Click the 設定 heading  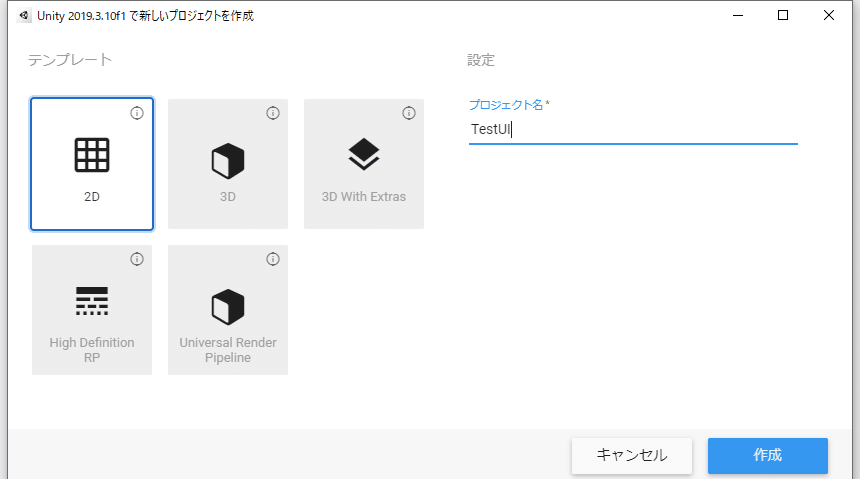(481, 60)
